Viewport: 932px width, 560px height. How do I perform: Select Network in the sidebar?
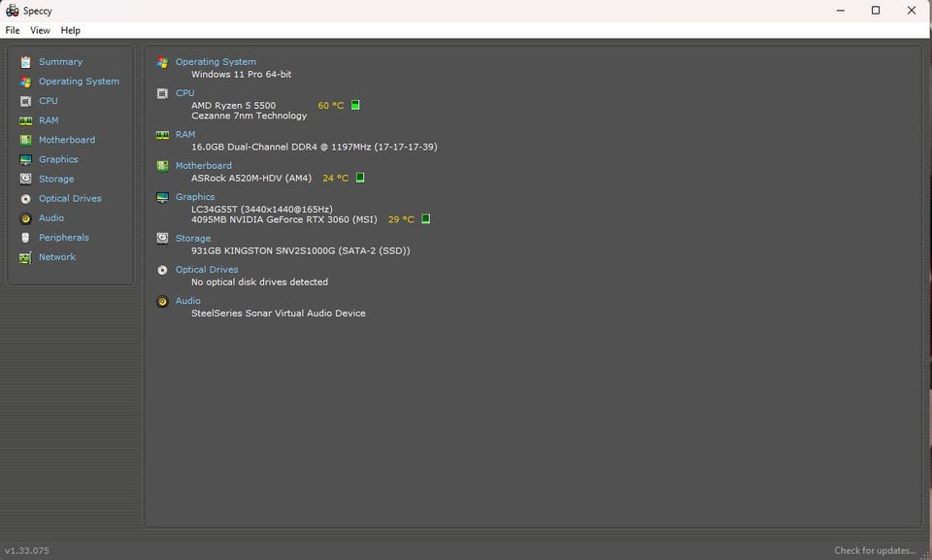57,257
